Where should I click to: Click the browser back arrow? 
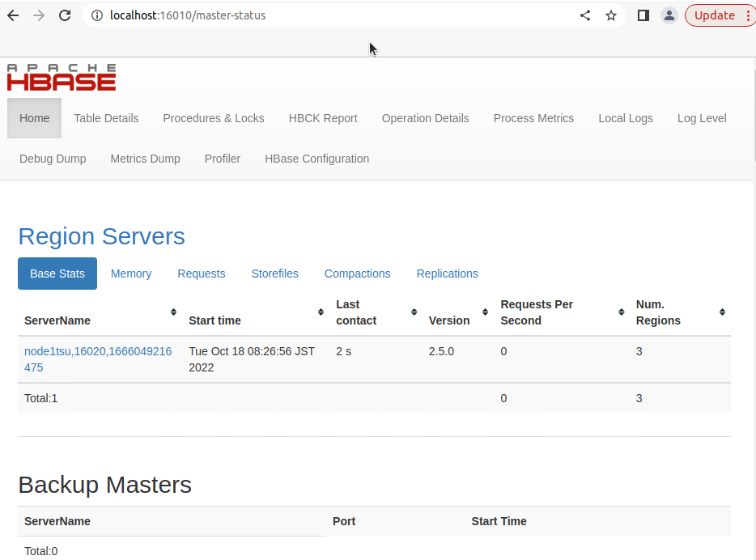[x=13, y=15]
